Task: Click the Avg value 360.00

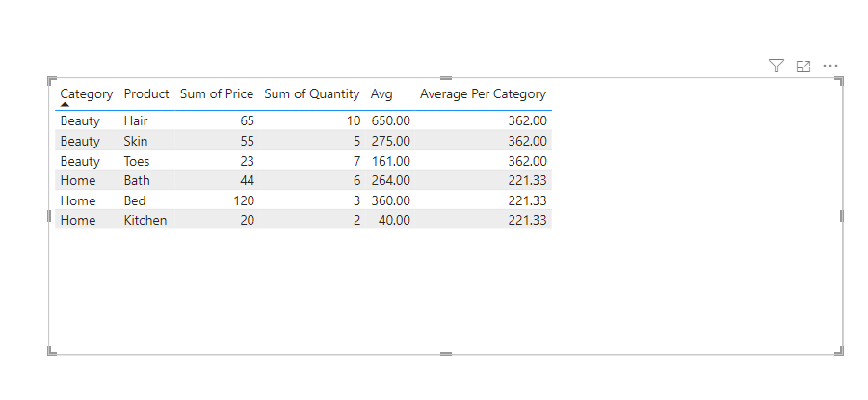Action: pyautogui.click(x=391, y=200)
